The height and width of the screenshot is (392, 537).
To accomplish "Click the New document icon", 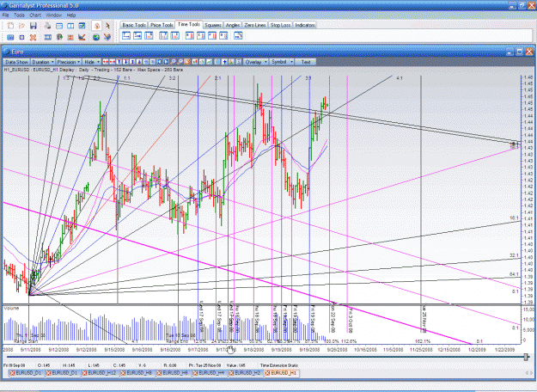I will [10, 26].
